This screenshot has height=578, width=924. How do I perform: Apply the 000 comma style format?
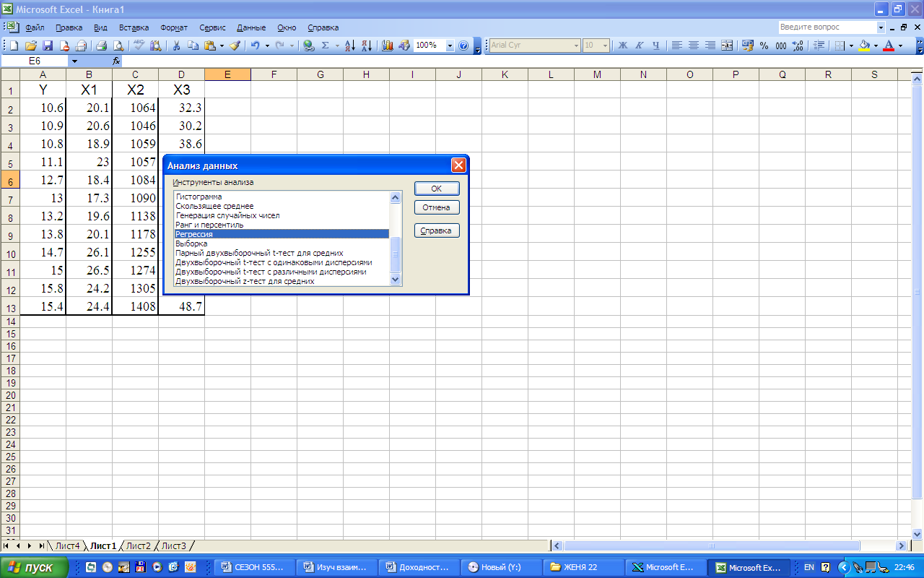[781, 46]
